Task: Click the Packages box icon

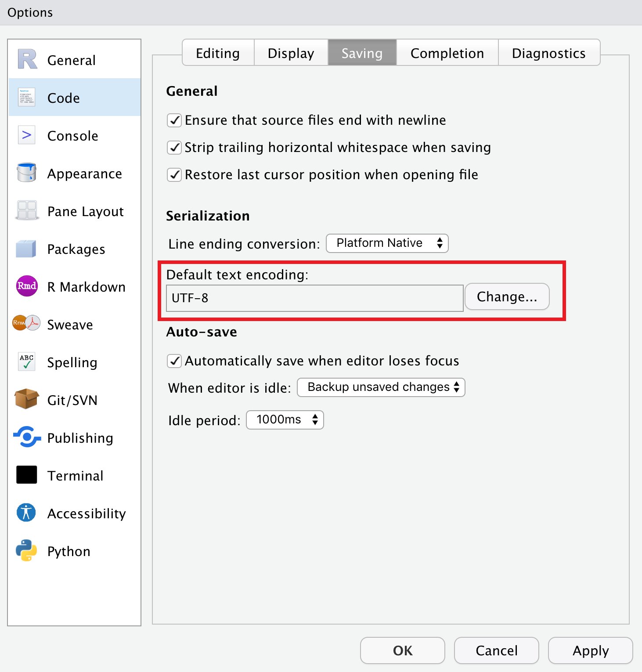Action: click(26, 249)
